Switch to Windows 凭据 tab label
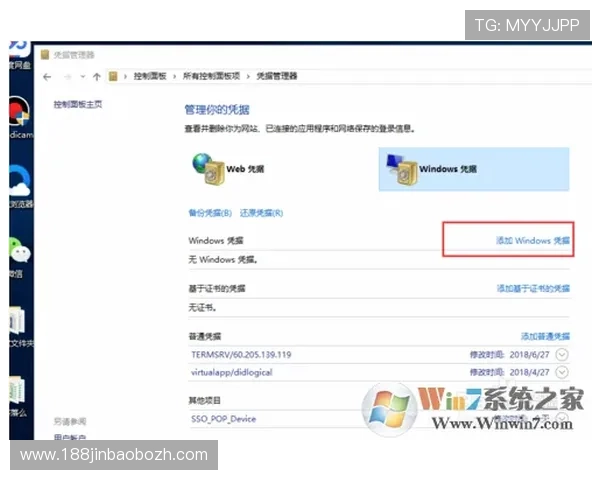This screenshot has height=480, width=600. 448,169
